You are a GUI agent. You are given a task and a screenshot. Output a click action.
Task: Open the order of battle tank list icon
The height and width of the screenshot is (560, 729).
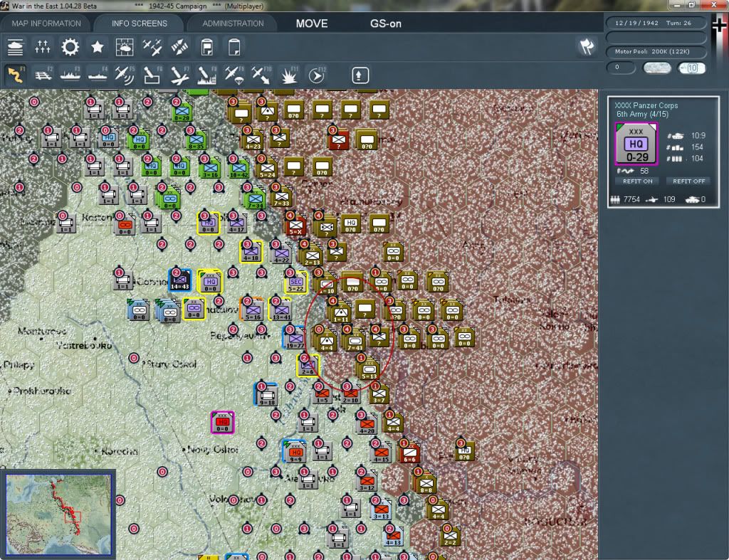pos(16,47)
